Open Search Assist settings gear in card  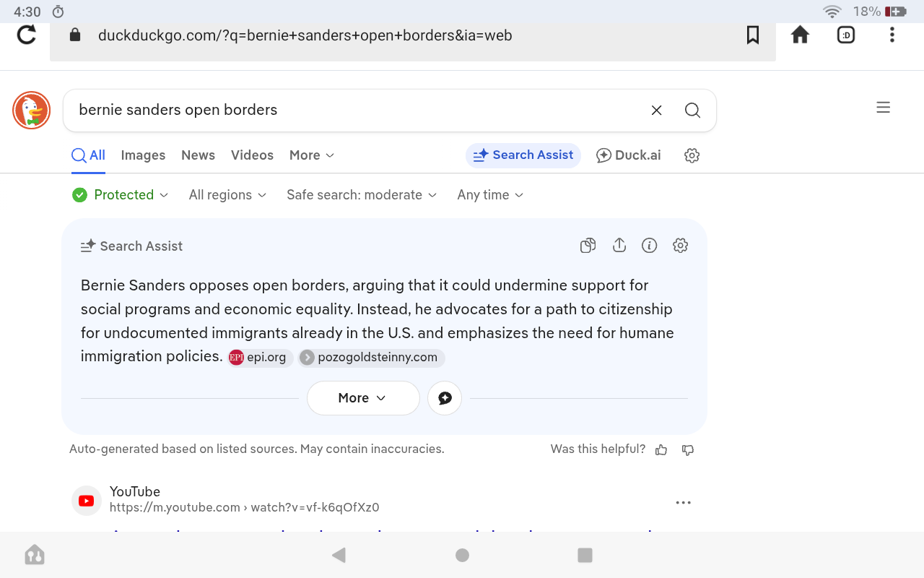[x=680, y=246]
